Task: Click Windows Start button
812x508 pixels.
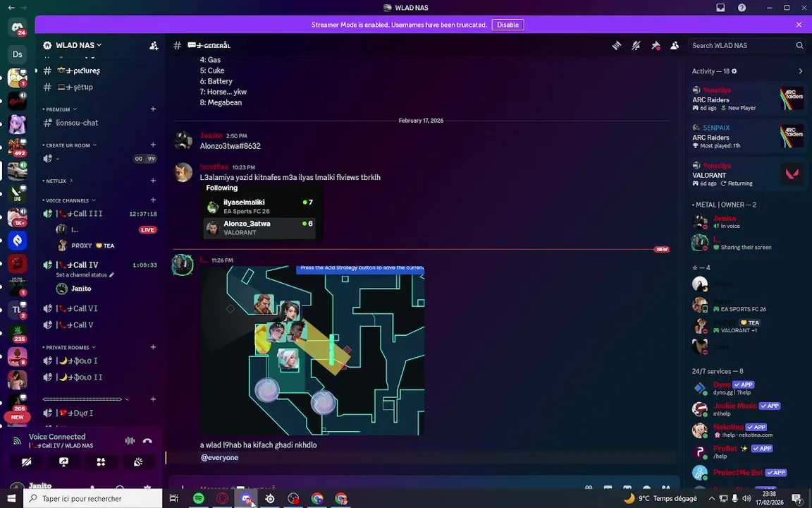Action: [11, 499]
